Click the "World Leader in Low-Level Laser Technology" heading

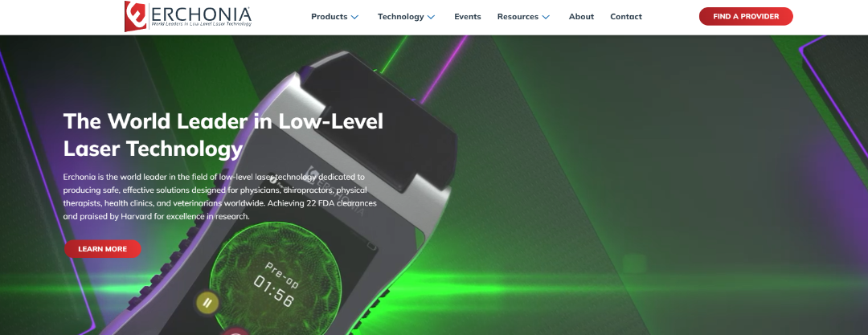click(223, 134)
